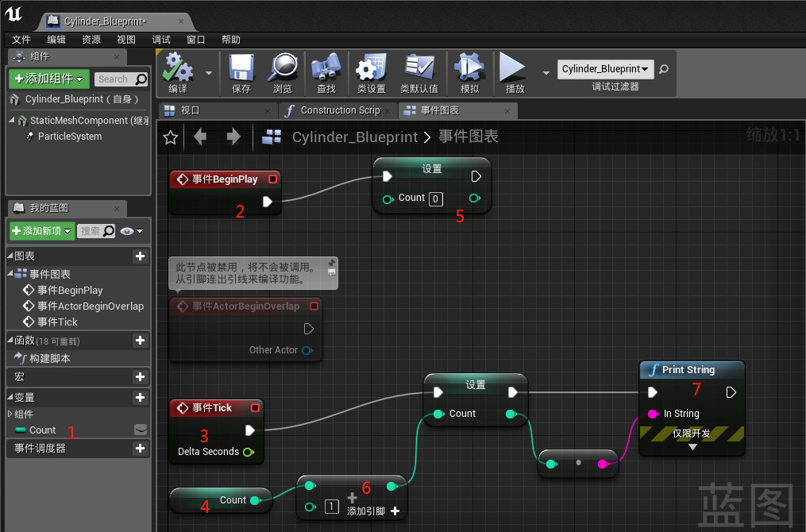Open the 调试 menu

point(161,40)
